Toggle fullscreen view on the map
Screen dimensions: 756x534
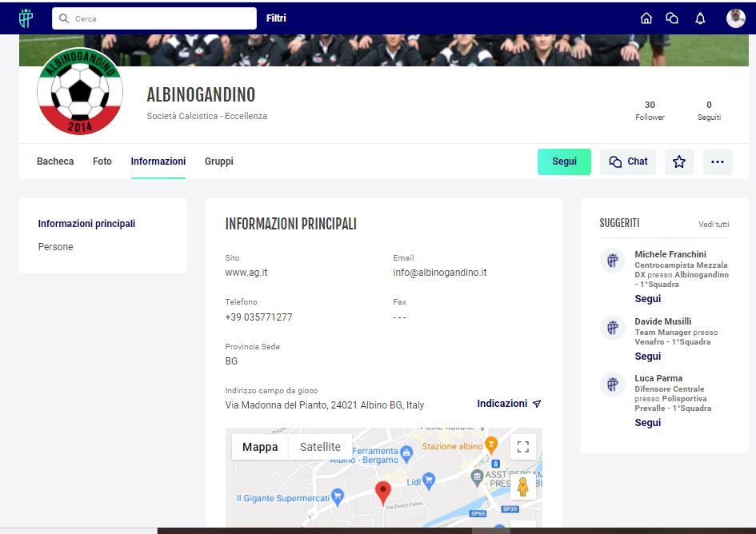point(523,447)
